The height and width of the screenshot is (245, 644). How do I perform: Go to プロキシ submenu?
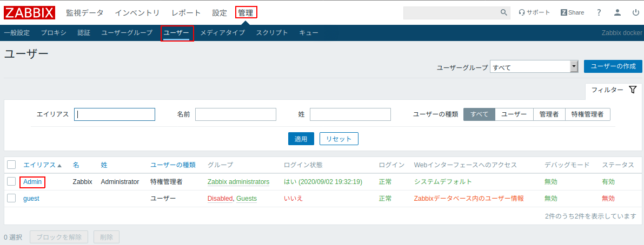coord(54,33)
